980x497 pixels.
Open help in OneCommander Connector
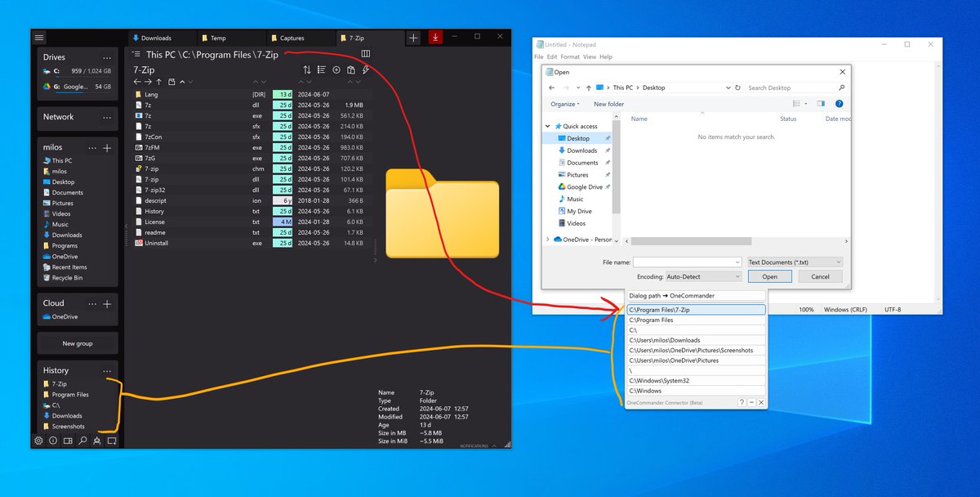coord(742,403)
